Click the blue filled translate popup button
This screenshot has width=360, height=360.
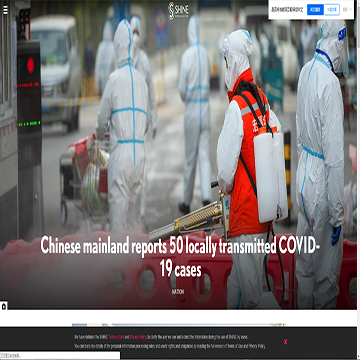[315, 10]
